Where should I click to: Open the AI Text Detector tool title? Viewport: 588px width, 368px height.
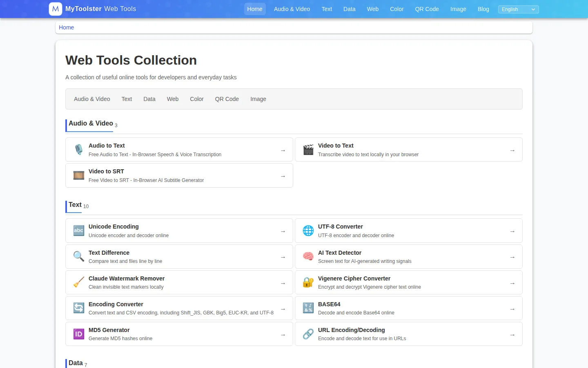(340, 253)
